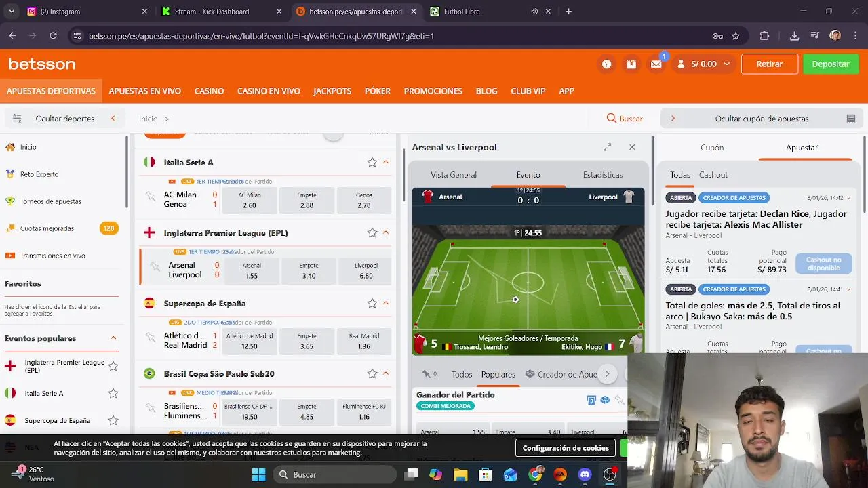Toggle star for Supercopa de España header
This screenshot has height=488, width=868.
click(372, 304)
